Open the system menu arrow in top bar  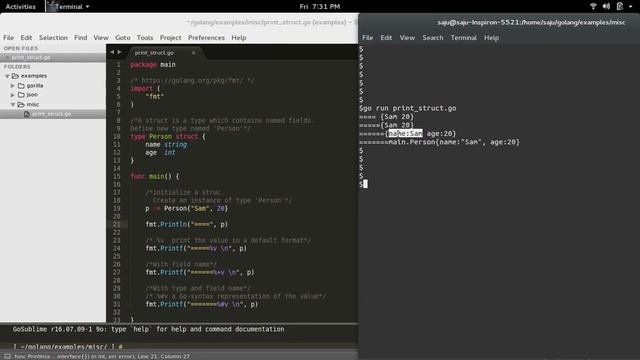click(631, 7)
